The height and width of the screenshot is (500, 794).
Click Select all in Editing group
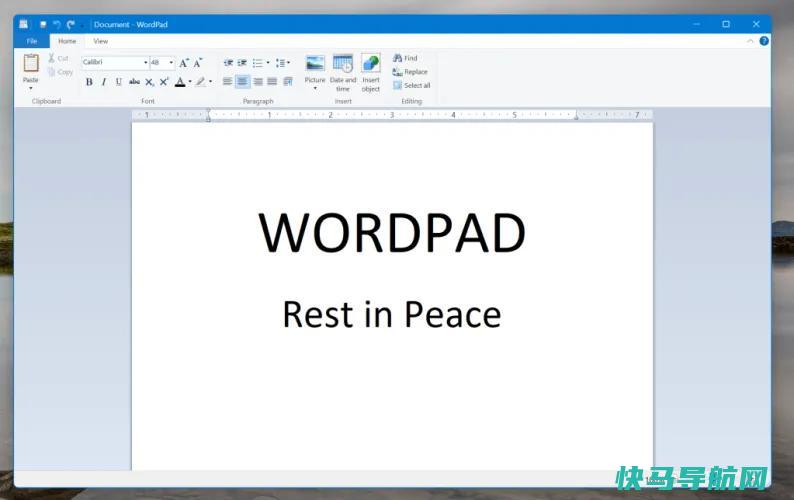[412, 86]
